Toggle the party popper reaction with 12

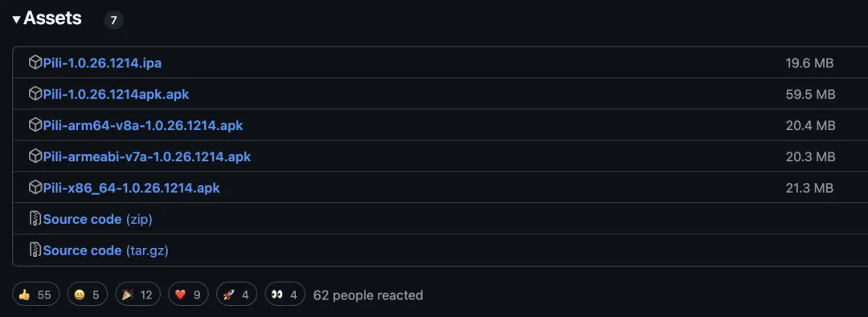point(138,295)
